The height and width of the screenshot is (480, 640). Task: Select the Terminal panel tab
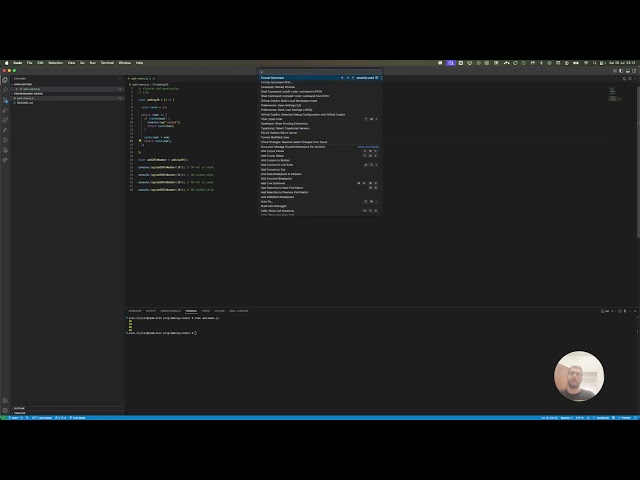tap(191, 311)
